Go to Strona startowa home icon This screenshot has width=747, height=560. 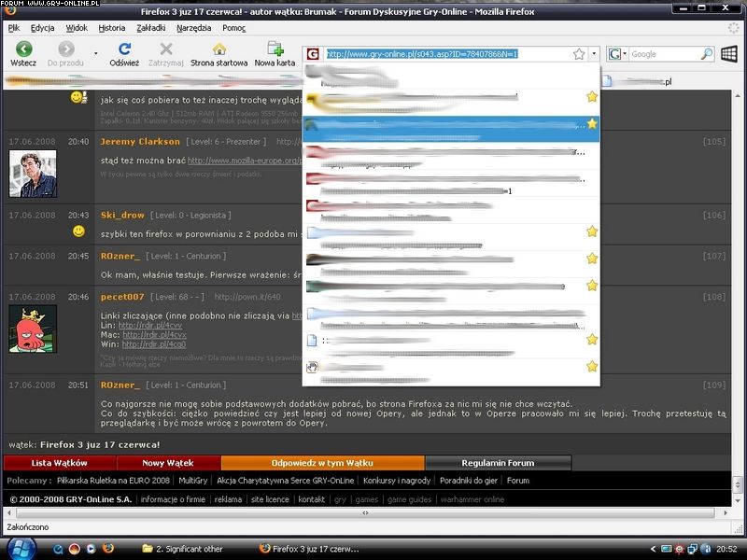pos(219,49)
